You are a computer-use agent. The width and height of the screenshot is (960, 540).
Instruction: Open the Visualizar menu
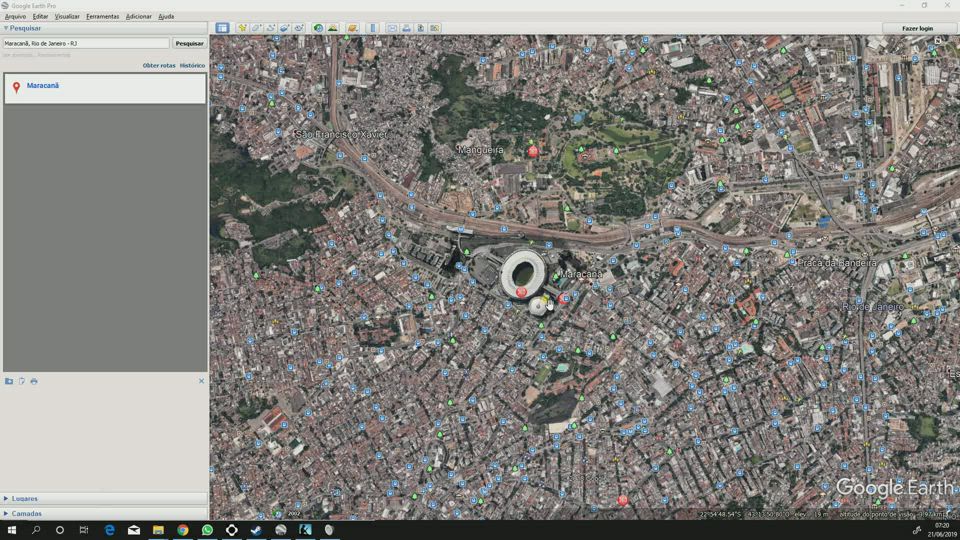[67, 16]
